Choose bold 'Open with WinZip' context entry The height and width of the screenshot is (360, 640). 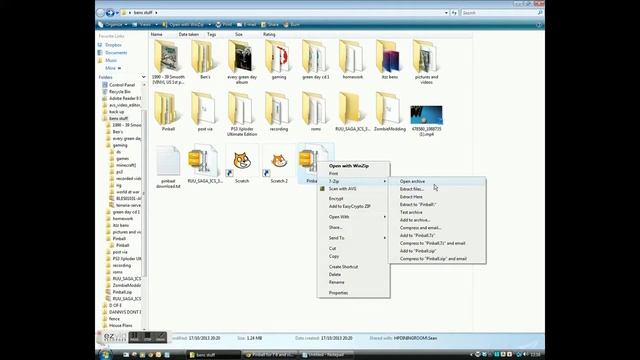tap(353, 166)
